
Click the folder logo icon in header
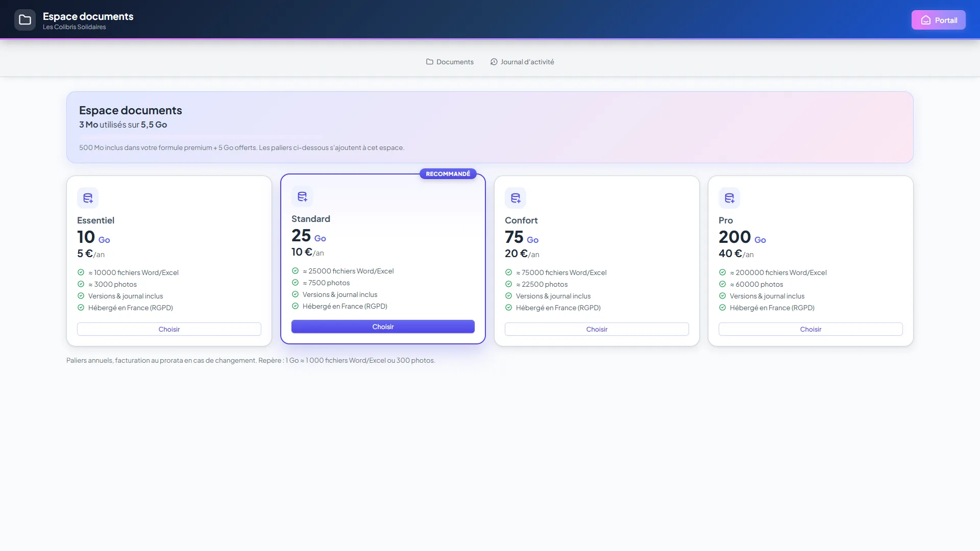[25, 20]
